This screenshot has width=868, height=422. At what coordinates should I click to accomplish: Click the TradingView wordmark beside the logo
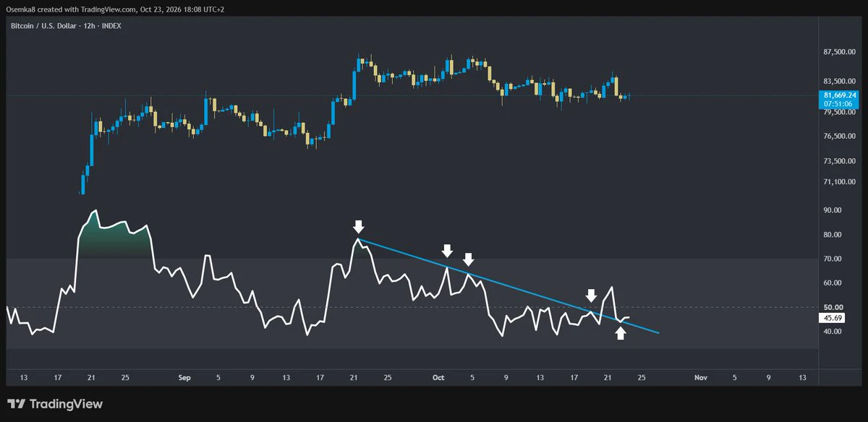pos(67,404)
